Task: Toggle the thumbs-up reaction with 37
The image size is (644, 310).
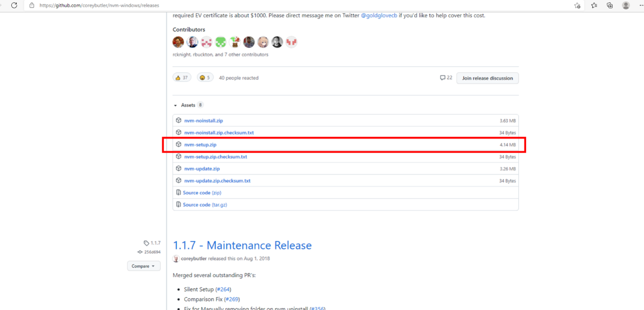Action: (182, 78)
